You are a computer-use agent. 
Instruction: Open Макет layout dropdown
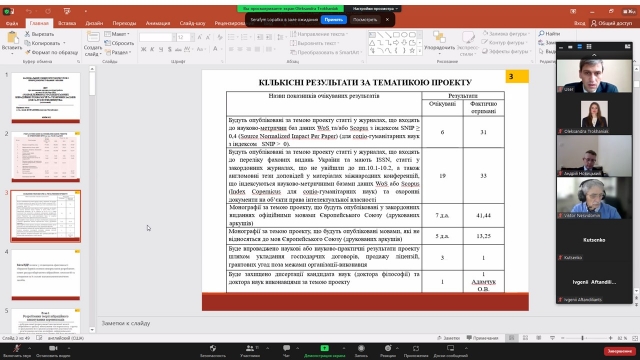117,34
